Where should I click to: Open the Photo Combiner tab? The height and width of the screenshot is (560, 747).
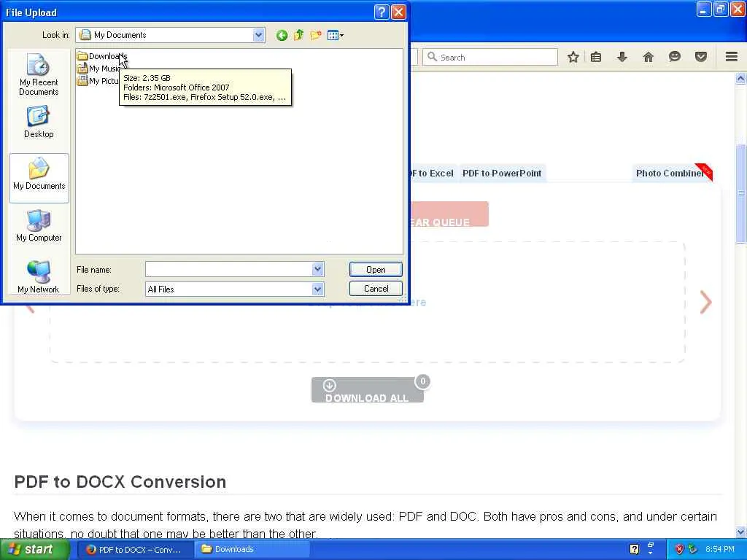point(673,174)
